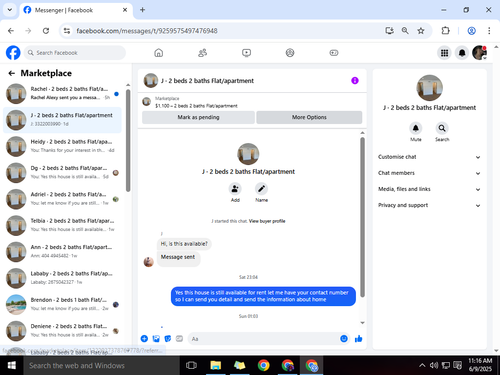Viewport: 500px width, 375px height.
Task: Go back with Marketplace back arrow
Action: click(12, 73)
